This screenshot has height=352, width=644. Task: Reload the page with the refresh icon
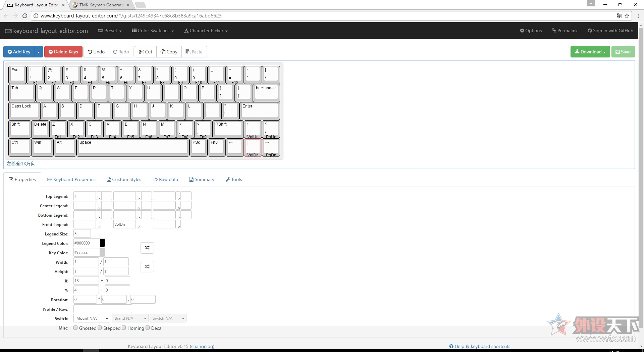(x=25, y=16)
